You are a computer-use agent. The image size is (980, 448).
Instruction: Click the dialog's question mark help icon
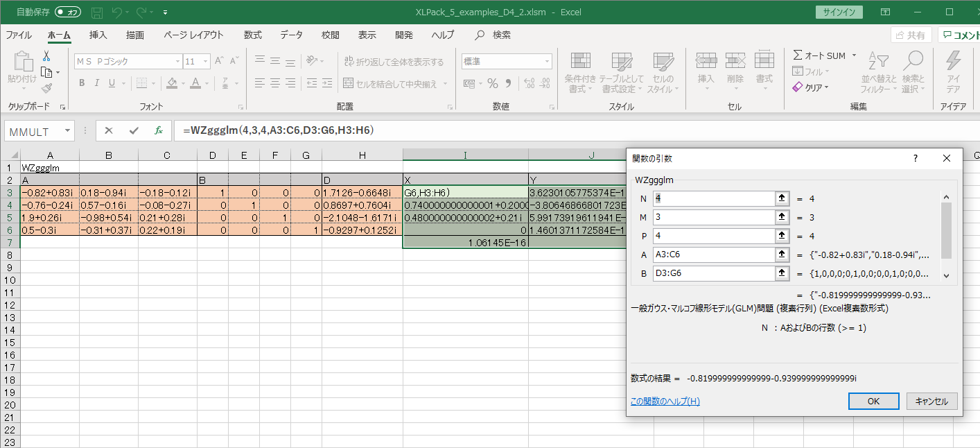point(916,158)
